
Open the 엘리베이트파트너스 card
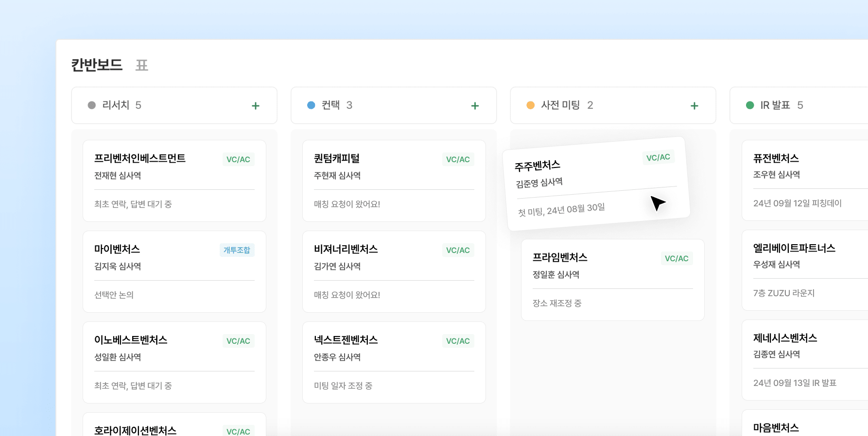[x=805, y=270]
